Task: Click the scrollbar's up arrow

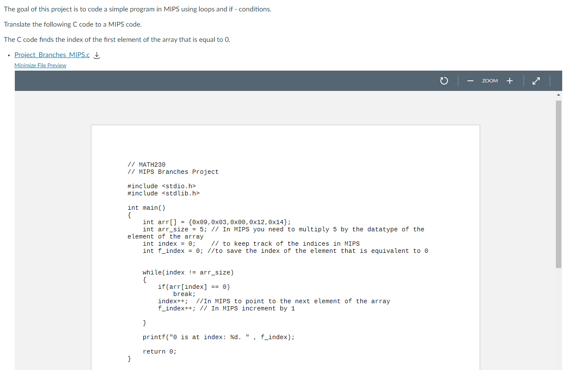Action: [x=558, y=94]
